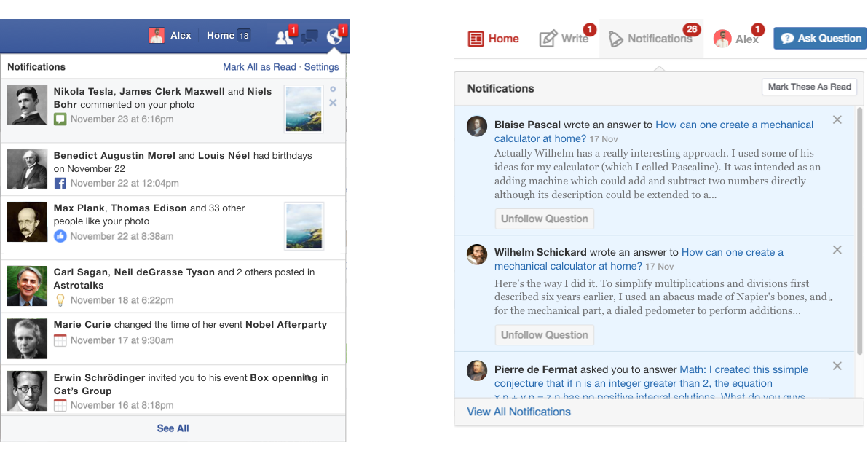Open See All notifications link
The width and height of the screenshot is (868, 459).
(x=173, y=428)
